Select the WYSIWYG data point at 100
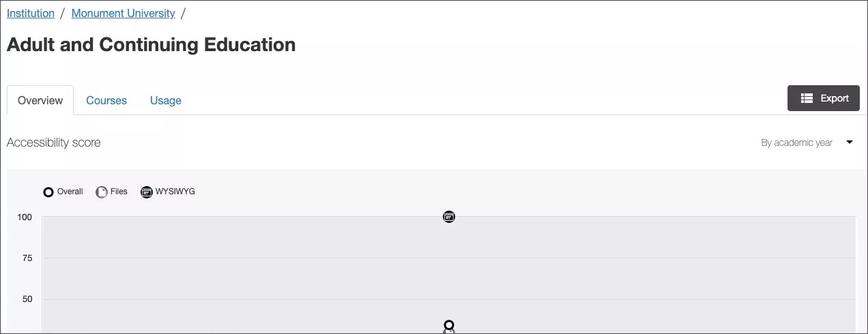The height and width of the screenshot is (334, 868). pyautogui.click(x=448, y=217)
